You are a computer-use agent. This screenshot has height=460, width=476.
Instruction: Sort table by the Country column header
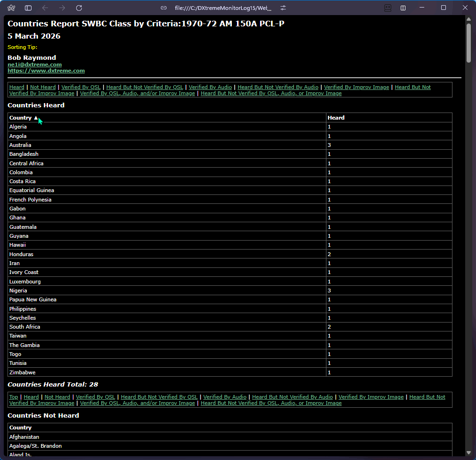point(20,118)
